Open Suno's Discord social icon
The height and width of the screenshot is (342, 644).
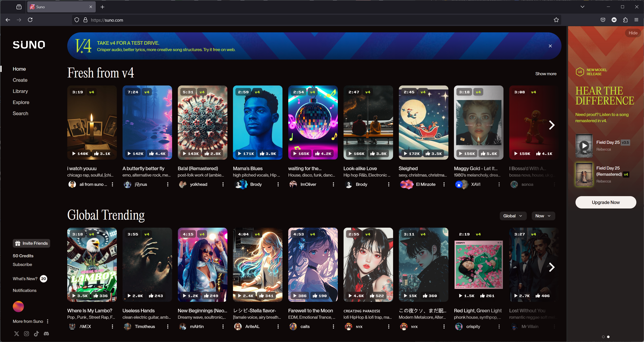point(46,334)
